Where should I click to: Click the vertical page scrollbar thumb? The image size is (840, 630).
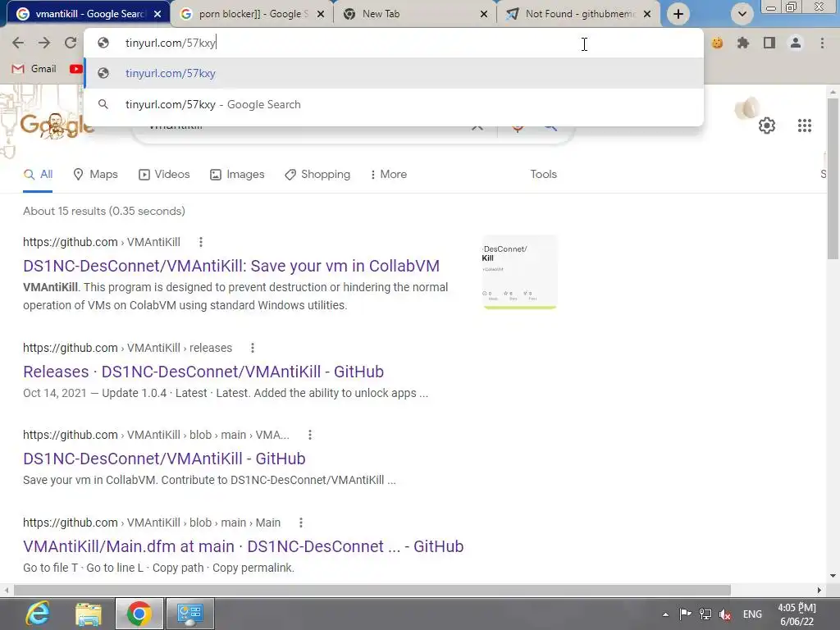[833, 177]
